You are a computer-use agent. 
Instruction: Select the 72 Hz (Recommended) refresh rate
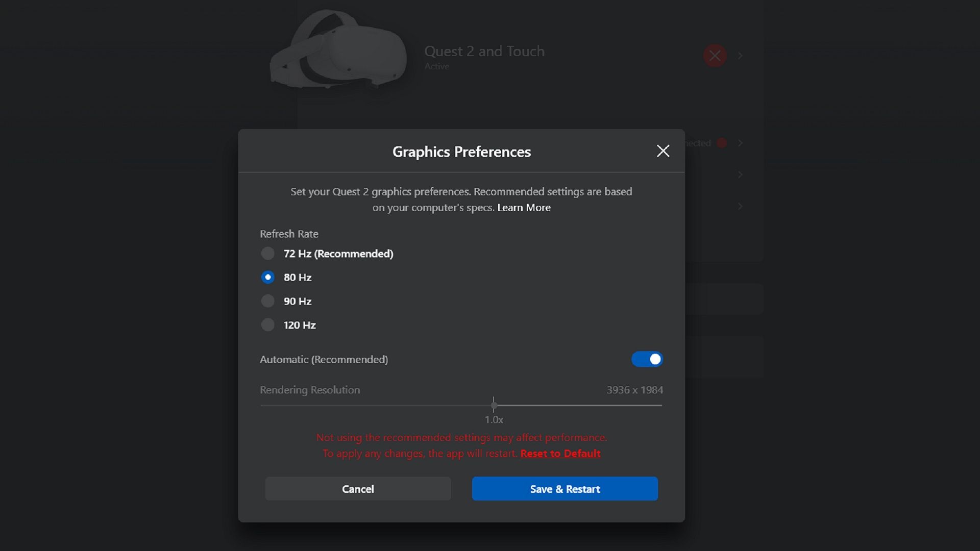[267, 254]
